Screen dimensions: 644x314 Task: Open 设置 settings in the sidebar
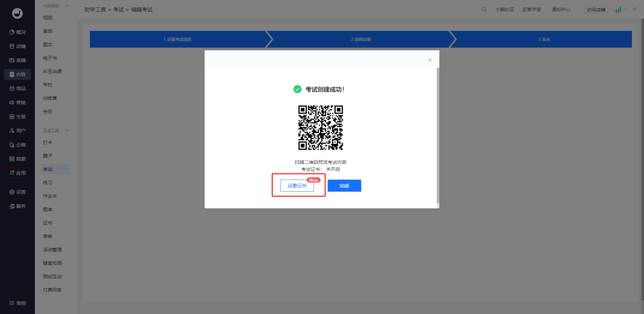17,192
